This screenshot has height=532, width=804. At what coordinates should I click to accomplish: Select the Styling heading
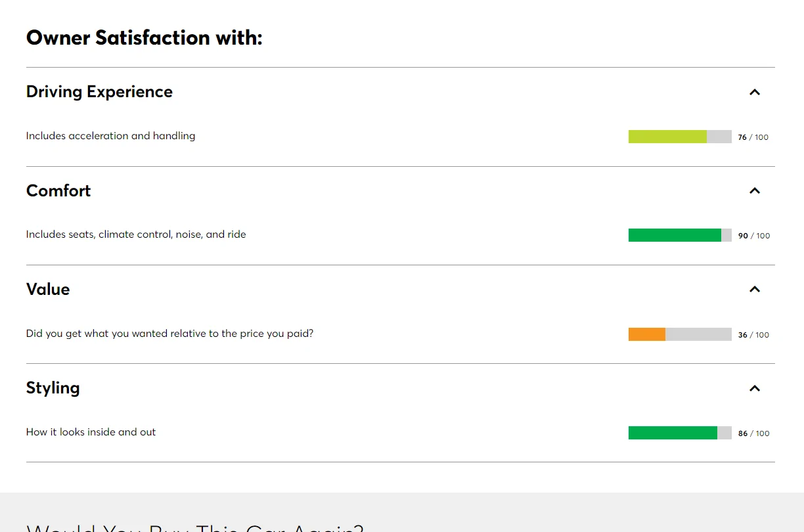[x=53, y=388]
